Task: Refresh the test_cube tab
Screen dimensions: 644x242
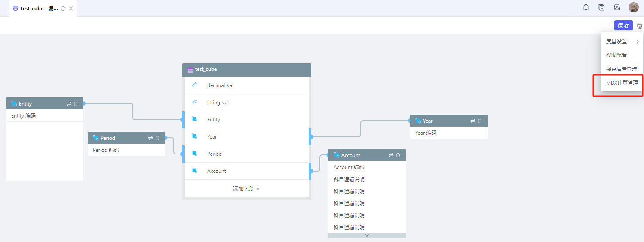Action: [x=63, y=9]
